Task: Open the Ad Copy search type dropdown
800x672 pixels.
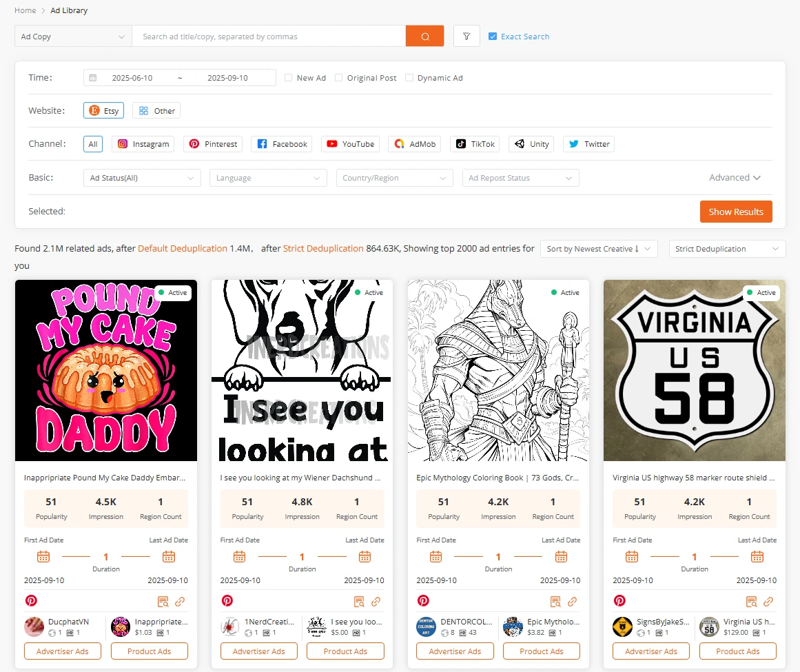Action: tap(73, 37)
